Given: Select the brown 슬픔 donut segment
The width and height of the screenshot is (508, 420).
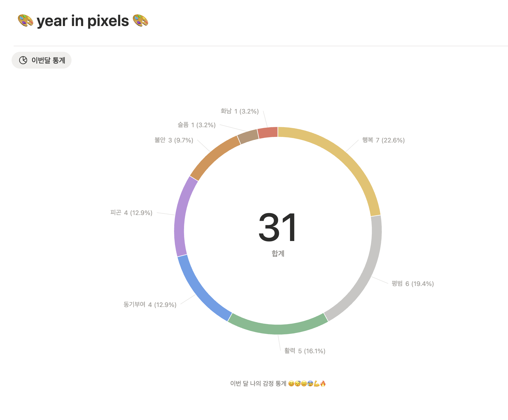Looking at the screenshot, I should (x=247, y=136).
